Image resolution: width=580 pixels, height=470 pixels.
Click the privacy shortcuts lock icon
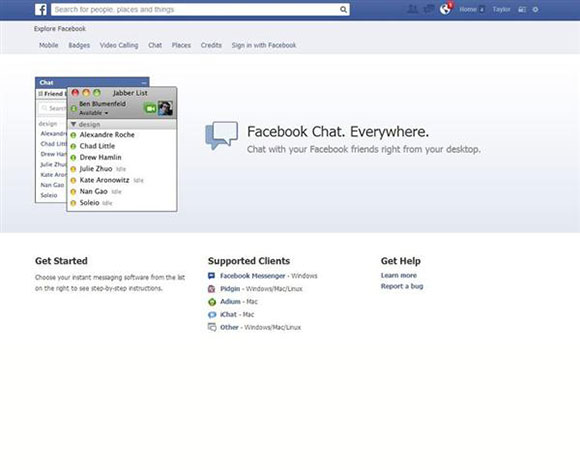(522, 10)
